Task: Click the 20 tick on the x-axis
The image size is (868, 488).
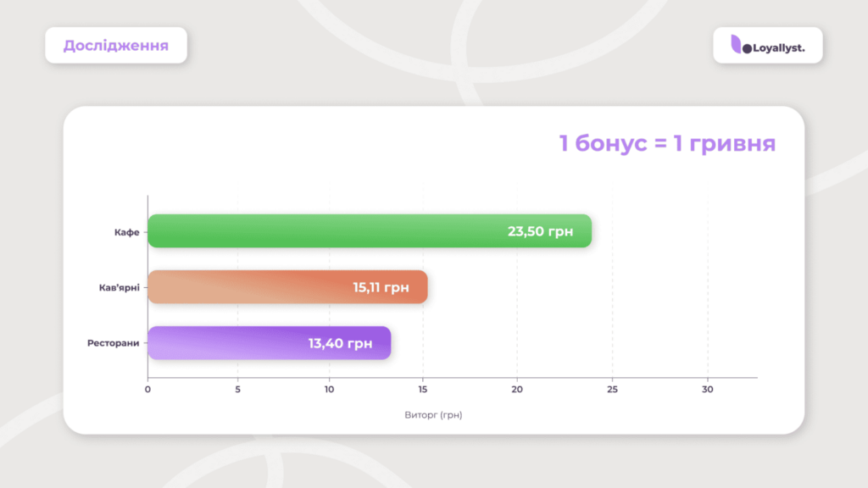Action: [517, 390]
